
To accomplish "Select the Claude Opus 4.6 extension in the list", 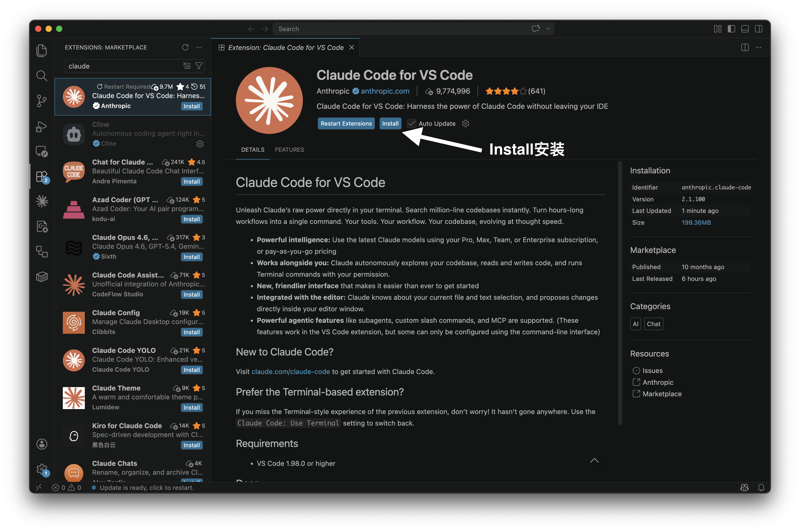I will [x=133, y=247].
